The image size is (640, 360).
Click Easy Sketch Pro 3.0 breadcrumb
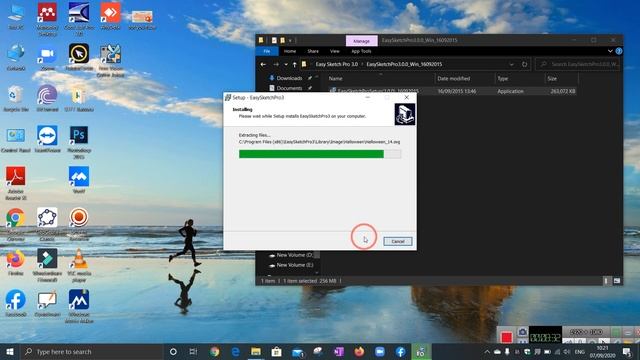[336, 64]
